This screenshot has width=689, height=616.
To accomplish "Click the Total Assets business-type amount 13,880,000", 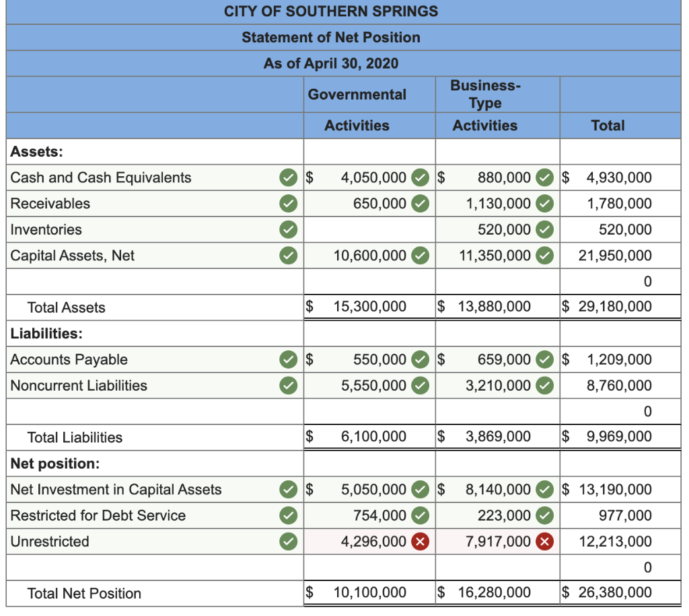I will (x=495, y=306).
